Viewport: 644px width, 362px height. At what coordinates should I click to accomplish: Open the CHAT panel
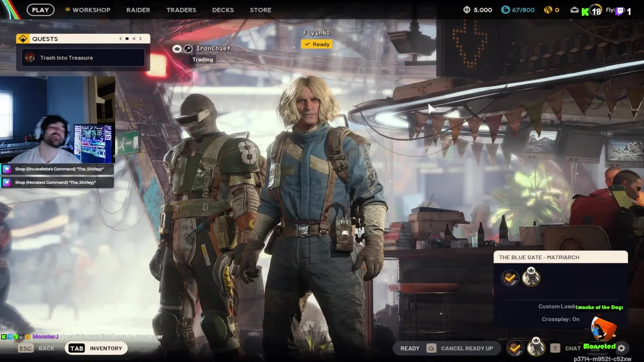pos(573,348)
